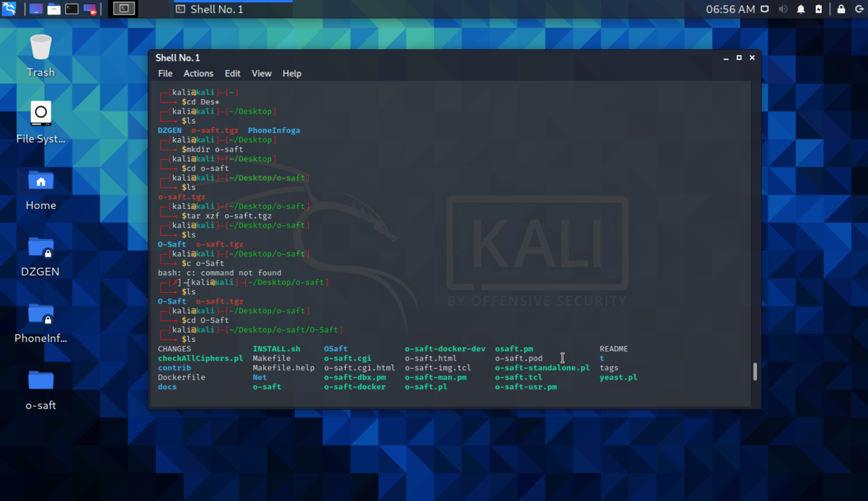Open the Kali applications menu
The width and height of the screenshot is (868, 501).
tap(10, 9)
